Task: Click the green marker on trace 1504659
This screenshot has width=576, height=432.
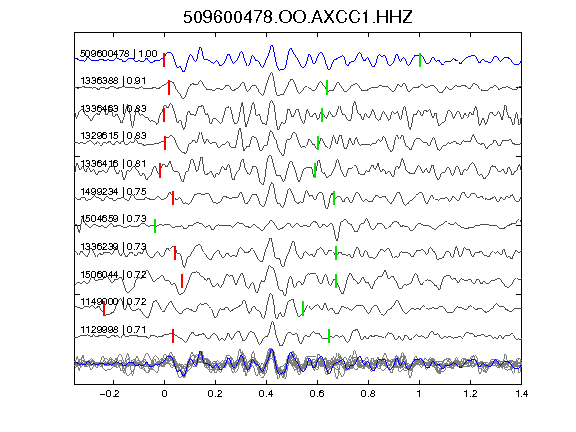Action: click(x=155, y=226)
